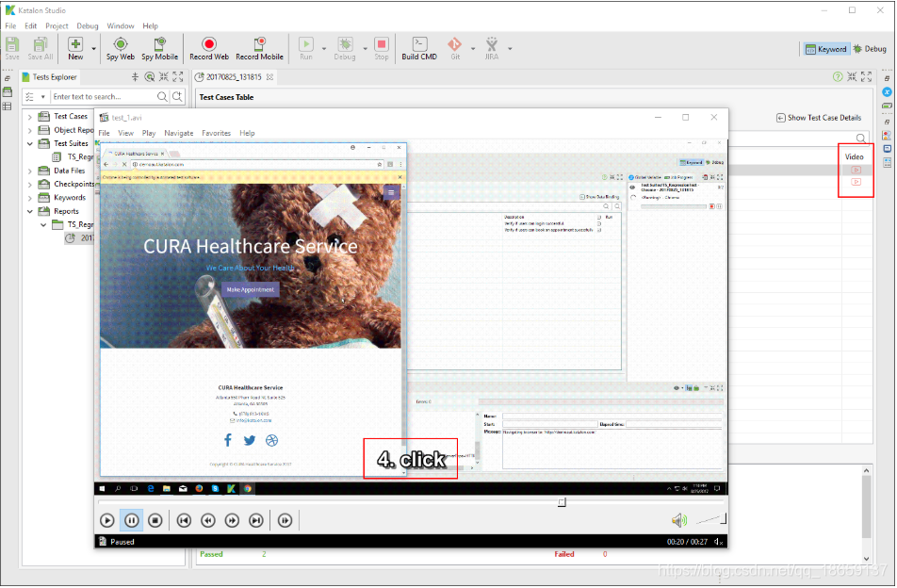Open the Edit menu in Katalon Studio

31,25
